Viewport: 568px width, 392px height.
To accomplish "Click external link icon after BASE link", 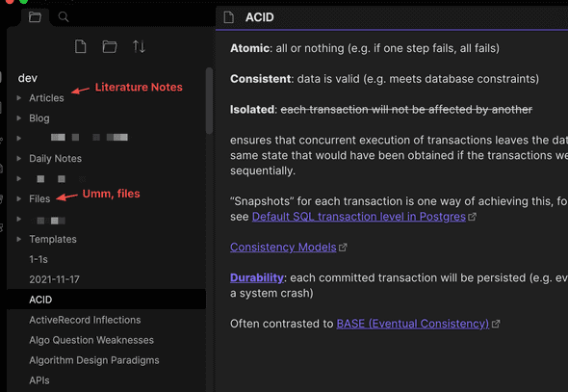I will tap(496, 324).
